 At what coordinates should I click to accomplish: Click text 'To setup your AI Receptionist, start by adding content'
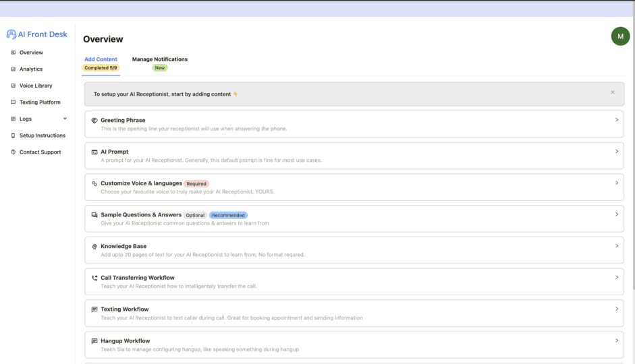coord(163,94)
